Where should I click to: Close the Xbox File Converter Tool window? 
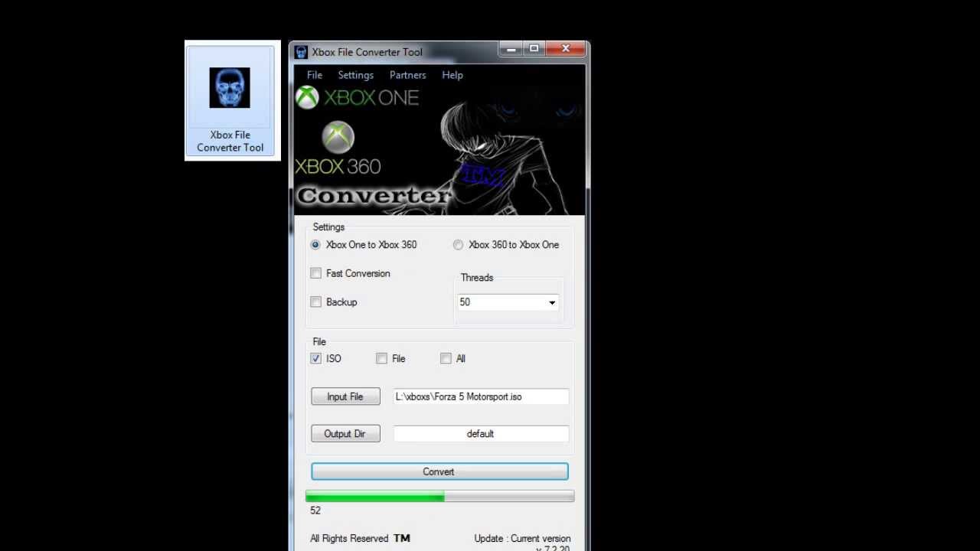point(566,50)
